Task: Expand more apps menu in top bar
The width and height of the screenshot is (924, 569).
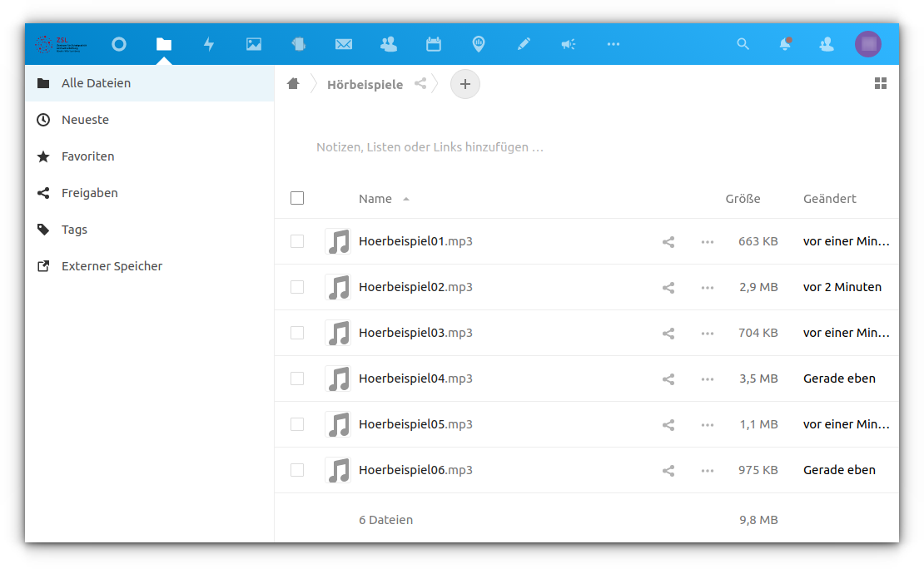Action: [x=614, y=44]
